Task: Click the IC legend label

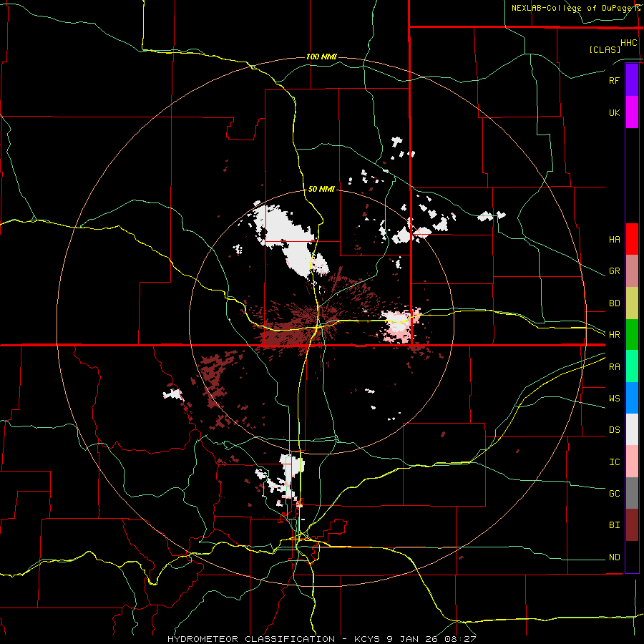Action: click(x=614, y=462)
